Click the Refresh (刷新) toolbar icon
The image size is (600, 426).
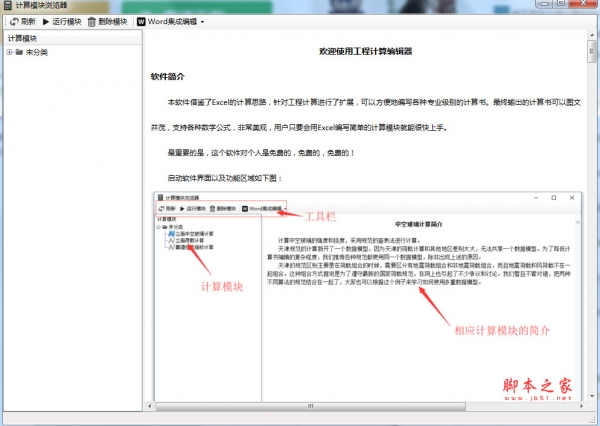[x=11, y=21]
